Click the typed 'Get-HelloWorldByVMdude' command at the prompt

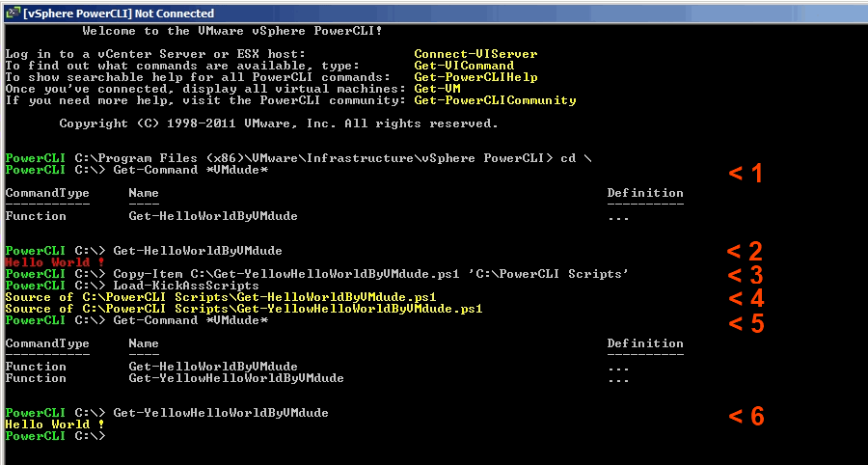pyautogui.click(x=198, y=252)
